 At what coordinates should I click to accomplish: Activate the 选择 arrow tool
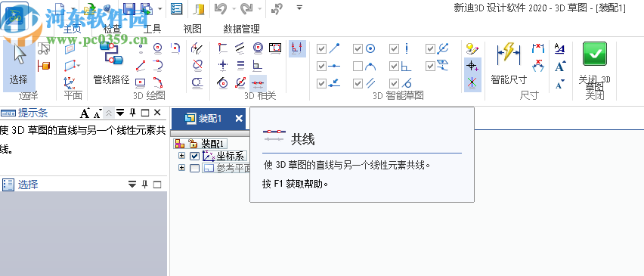(x=19, y=66)
